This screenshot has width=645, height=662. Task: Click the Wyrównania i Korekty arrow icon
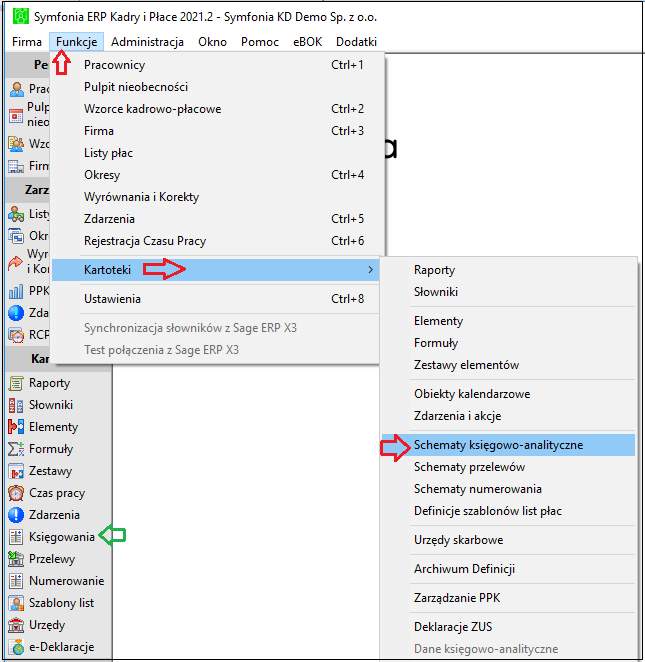pos(16,262)
